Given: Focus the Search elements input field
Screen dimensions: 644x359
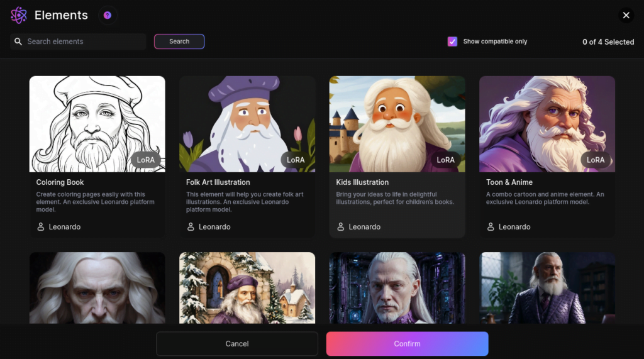Looking at the screenshot, I should pyautogui.click(x=84, y=41).
